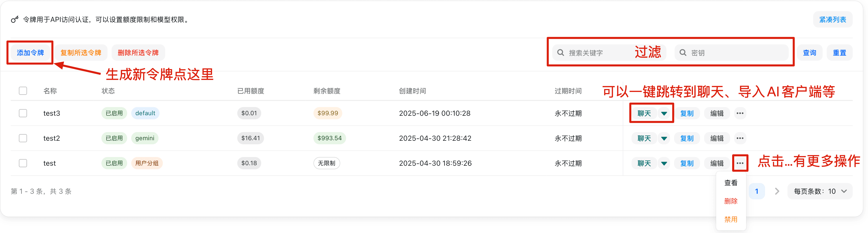
Task: Click the ellipsis icon on the test row
Action: pyautogui.click(x=740, y=163)
